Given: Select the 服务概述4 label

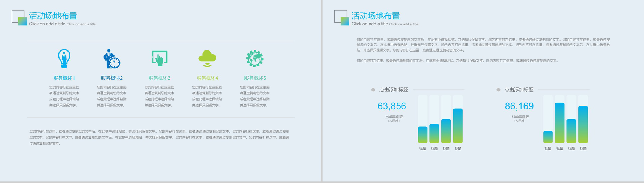Looking at the screenshot, I should tap(207, 78).
